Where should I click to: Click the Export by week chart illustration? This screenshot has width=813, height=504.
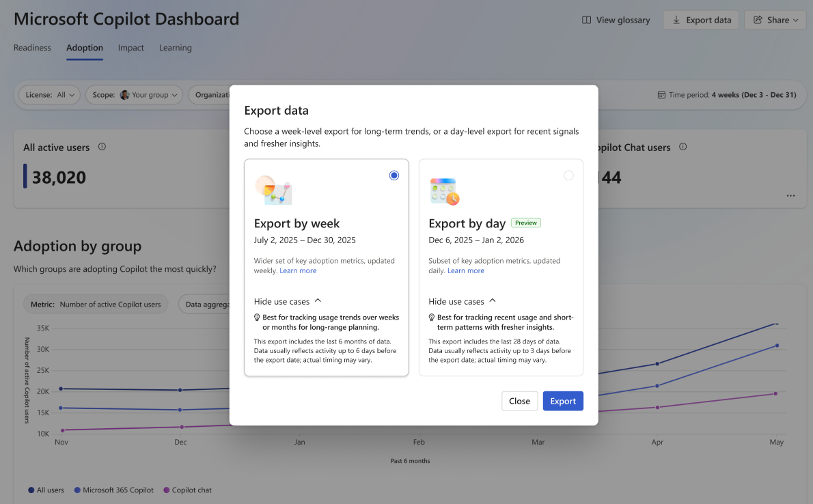pos(273,191)
